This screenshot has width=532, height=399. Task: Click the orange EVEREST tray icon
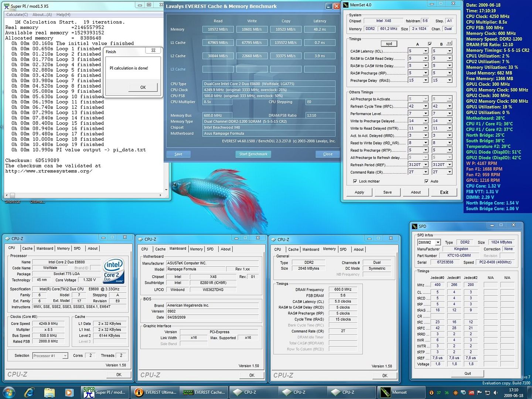pyautogui.click(x=432, y=393)
